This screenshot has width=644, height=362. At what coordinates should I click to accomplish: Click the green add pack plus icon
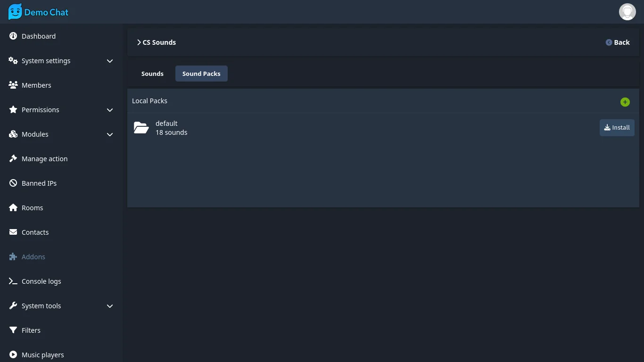[625, 102]
